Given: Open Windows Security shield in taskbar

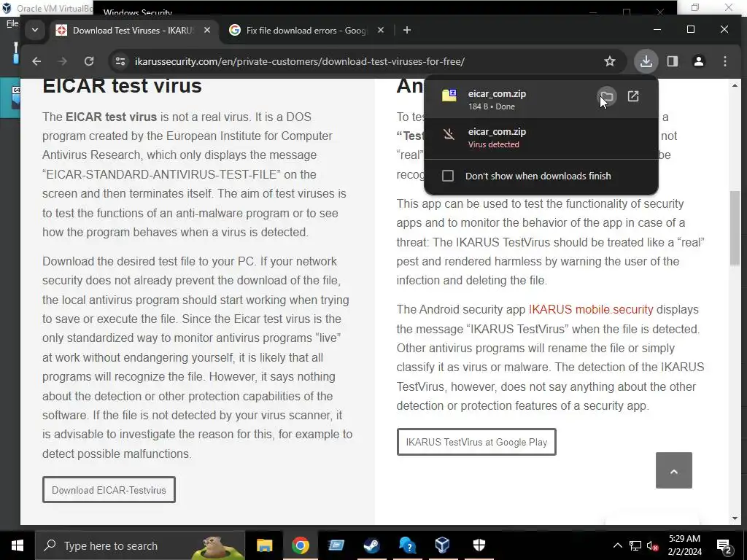Looking at the screenshot, I should [479, 545].
